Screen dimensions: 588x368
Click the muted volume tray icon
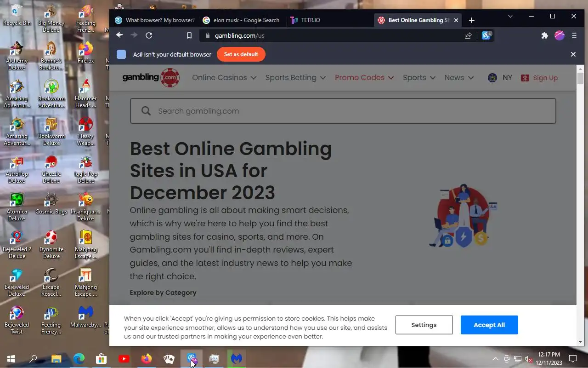point(528,359)
